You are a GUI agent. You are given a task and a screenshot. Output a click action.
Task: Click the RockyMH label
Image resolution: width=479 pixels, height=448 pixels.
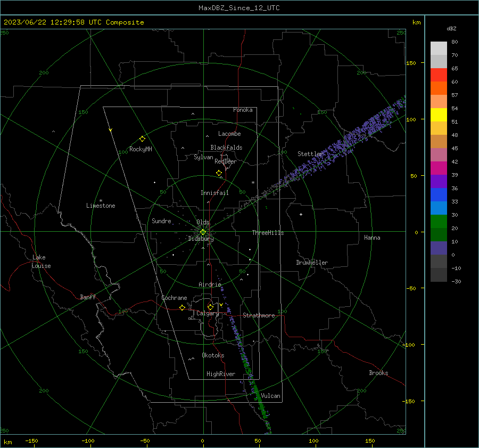coord(141,149)
